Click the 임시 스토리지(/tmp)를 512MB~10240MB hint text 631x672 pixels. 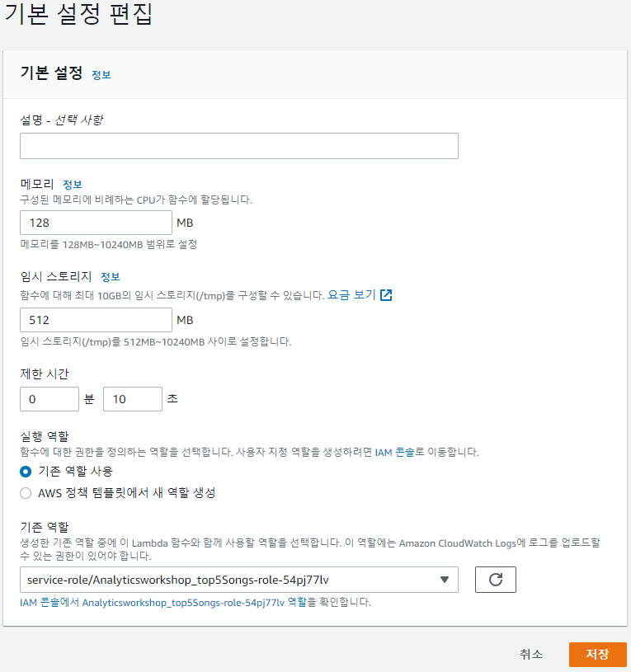(x=156, y=342)
